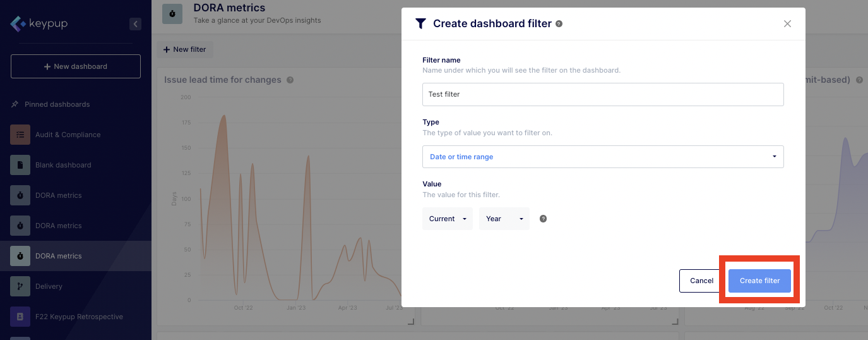Open the Delivery dashboard

click(x=49, y=286)
